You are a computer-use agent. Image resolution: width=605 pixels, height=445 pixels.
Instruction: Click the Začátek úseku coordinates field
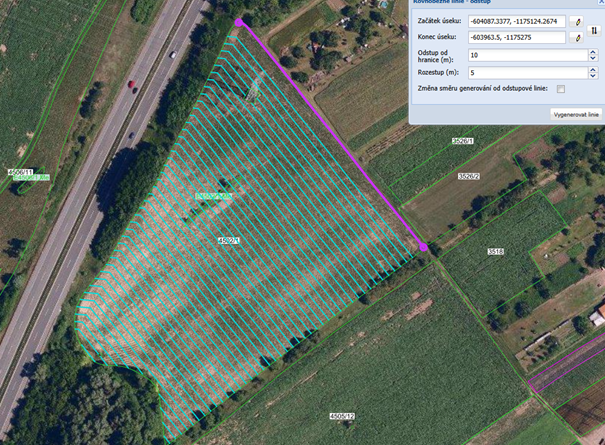pyautogui.click(x=517, y=22)
